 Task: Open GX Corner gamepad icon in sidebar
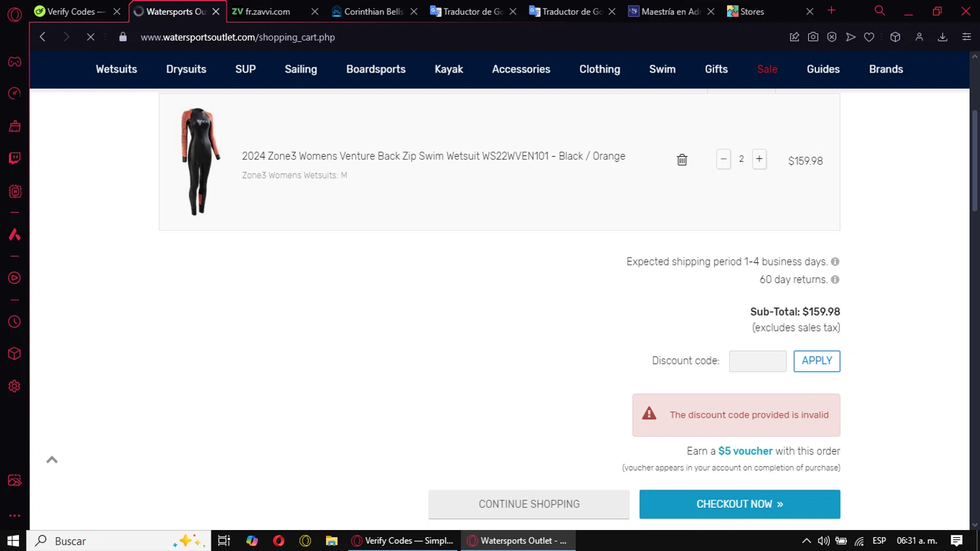14,62
